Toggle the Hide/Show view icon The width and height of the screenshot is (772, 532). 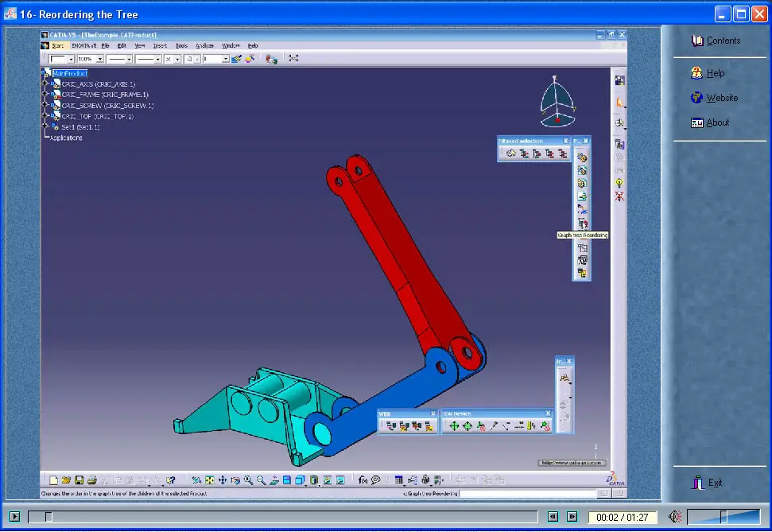pos(328,480)
